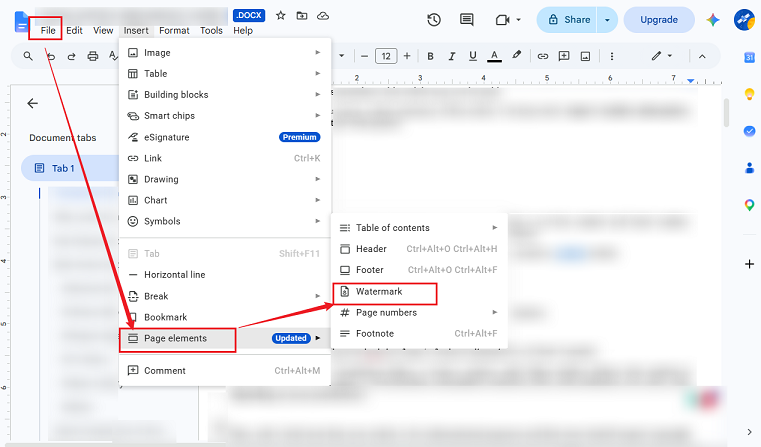The image size is (761, 447).
Task: Click the font size field showing 12
Action: pos(386,56)
